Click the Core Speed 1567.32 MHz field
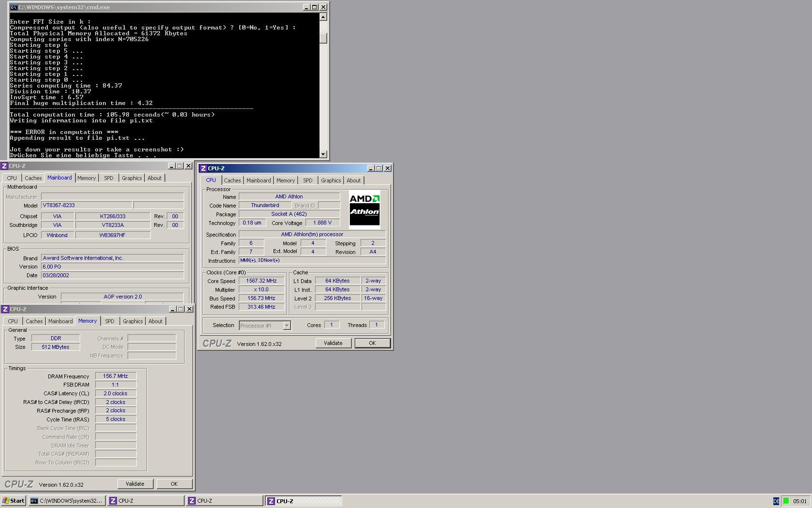This screenshot has height=508, width=812. [x=261, y=281]
